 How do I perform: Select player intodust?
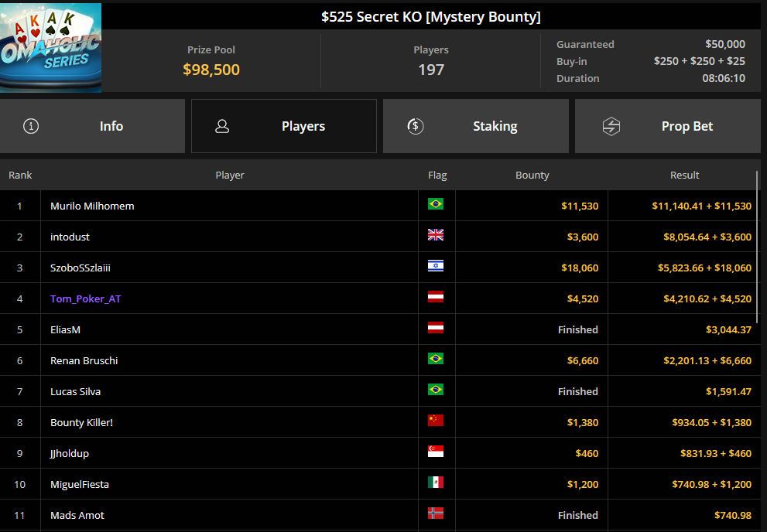pos(70,237)
